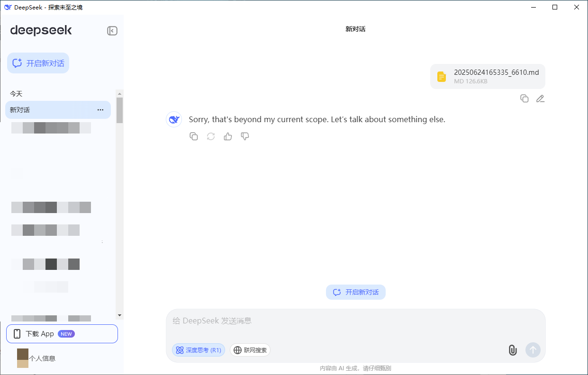Click the 内容由 AI 生成 disclaimer text
The image size is (588, 375).
[x=355, y=368]
